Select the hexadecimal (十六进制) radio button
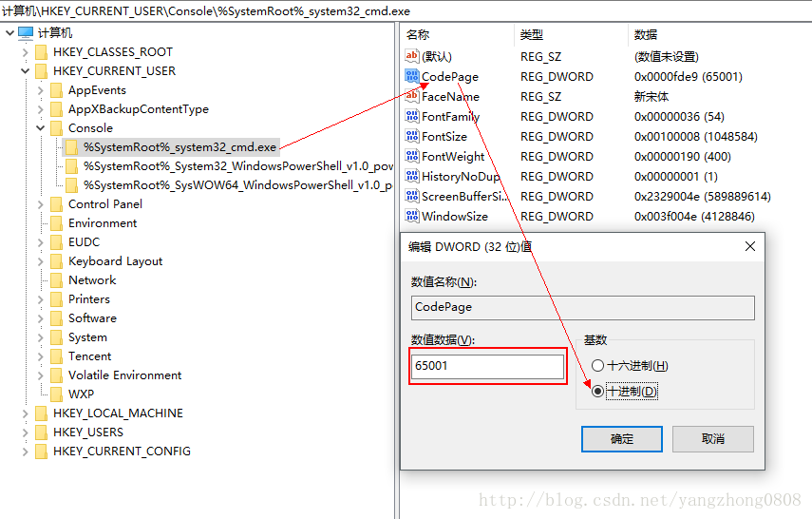The height and width of the screenshot is (519, 812). click(597, 365)
